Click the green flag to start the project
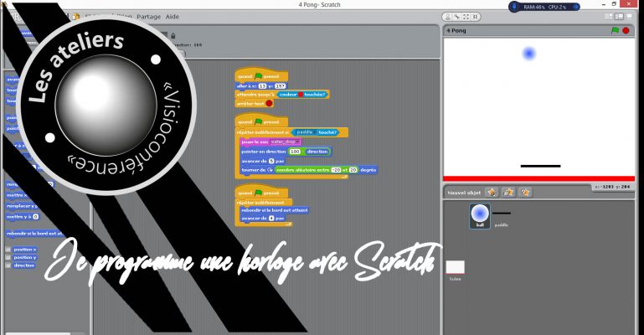 pyautogui.click(x=613, y=30)
